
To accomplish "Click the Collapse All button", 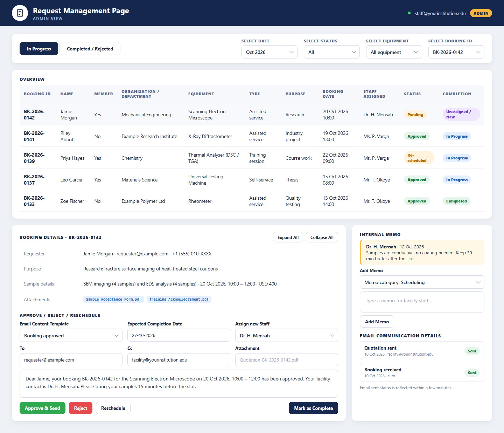I will click(x=322, y=237).
